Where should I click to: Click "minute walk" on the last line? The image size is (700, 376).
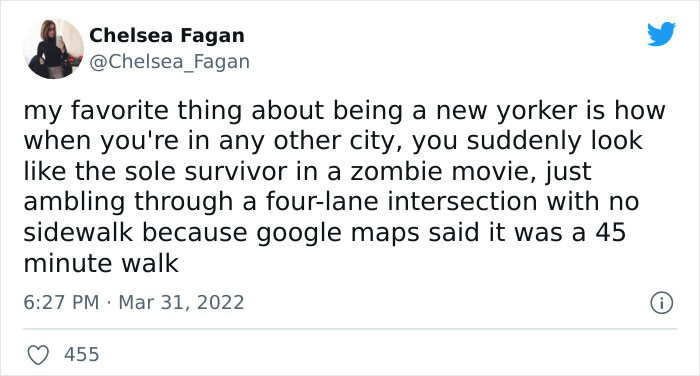101,263
